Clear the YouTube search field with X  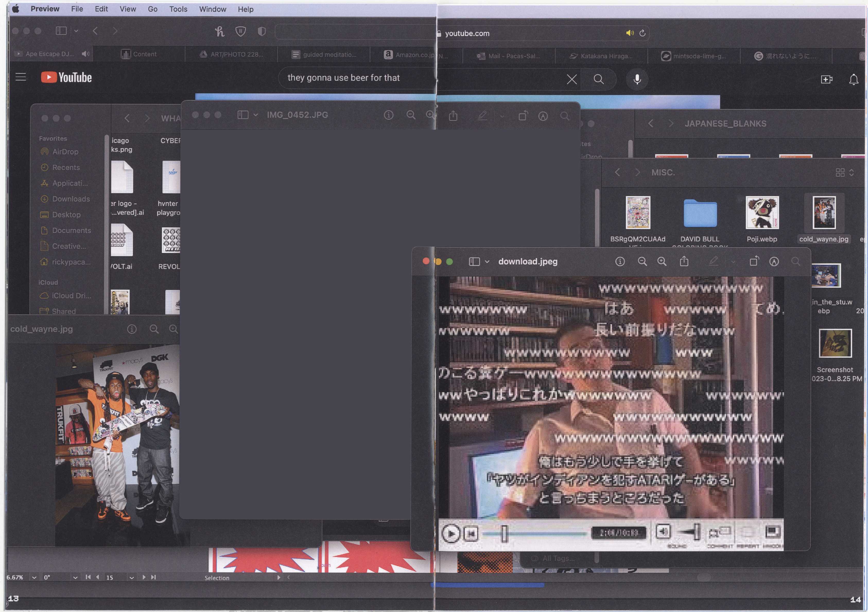point(572,79)
